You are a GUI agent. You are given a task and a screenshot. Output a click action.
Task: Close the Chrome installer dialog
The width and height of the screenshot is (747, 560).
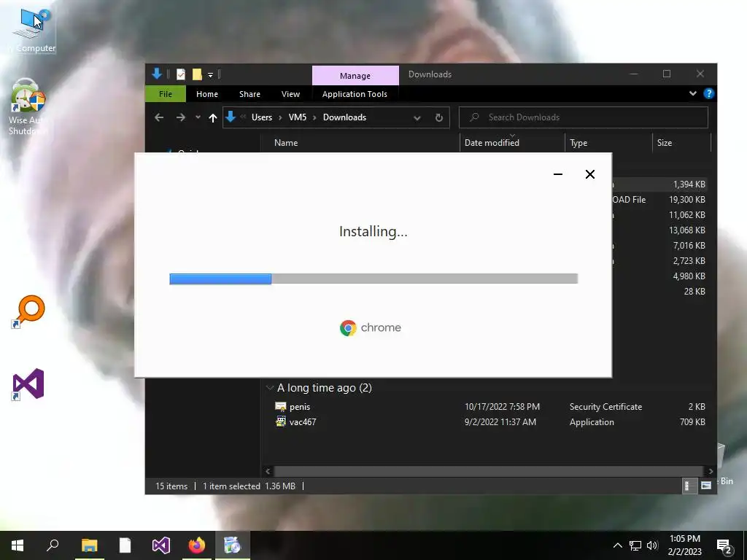589,174
